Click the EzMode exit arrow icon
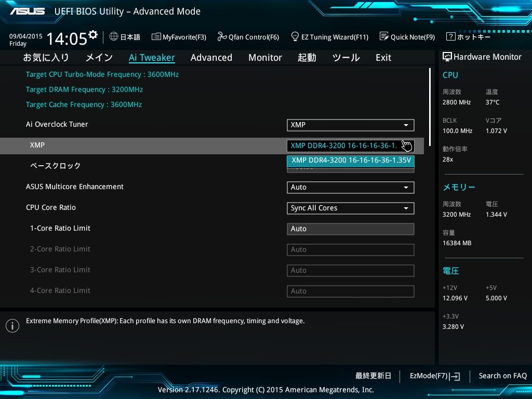The image size is (532, 399). click(x=455, y=376)
